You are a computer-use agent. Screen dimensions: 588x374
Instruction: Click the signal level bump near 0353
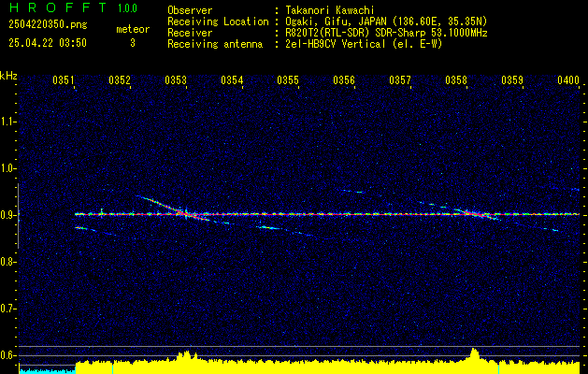coord(186,355)
